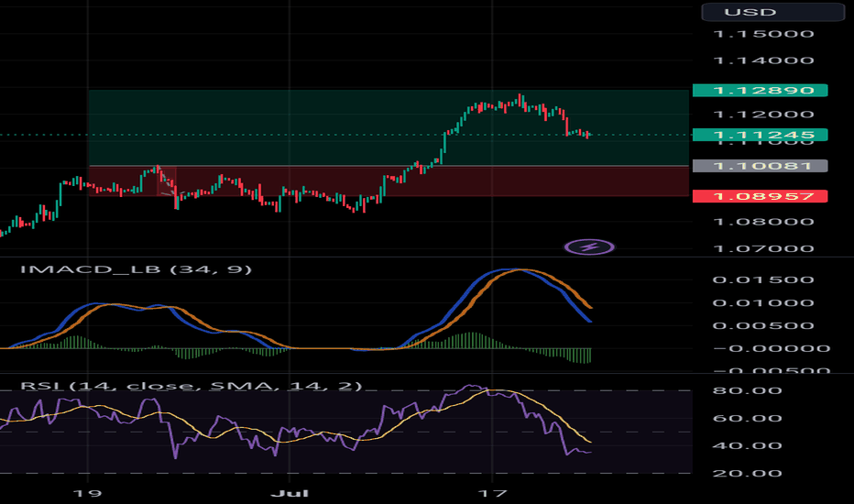Click the 0.01000 MACD axis value
The height and width of the screenshot is (504, 854).
pyautogui.click(x=763, y=303)
